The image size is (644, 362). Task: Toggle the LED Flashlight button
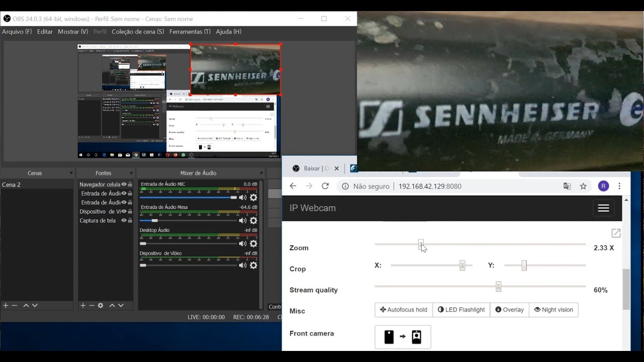(461, 310)
